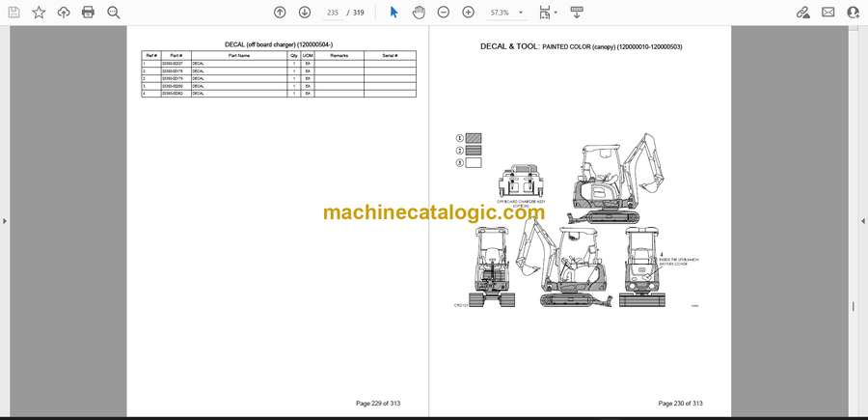
Task: Zoom in with the plus button
Action: [469, 13]
